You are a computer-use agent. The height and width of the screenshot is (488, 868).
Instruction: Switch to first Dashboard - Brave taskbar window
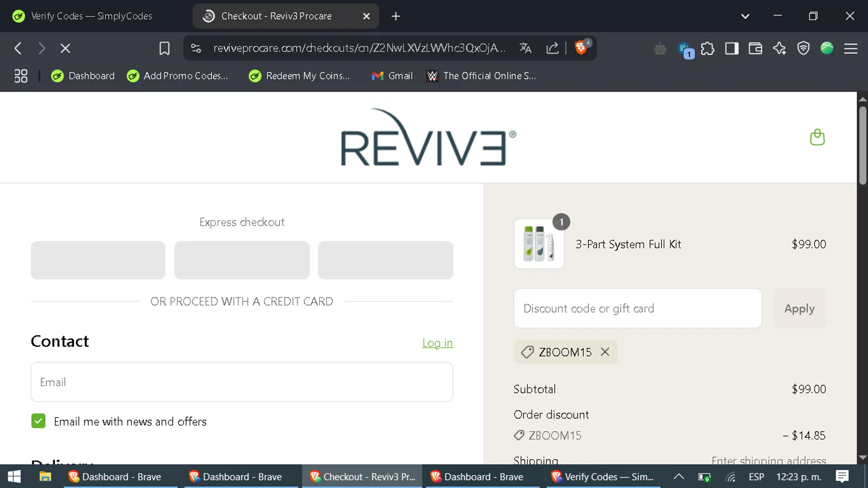tap(120, 476)
